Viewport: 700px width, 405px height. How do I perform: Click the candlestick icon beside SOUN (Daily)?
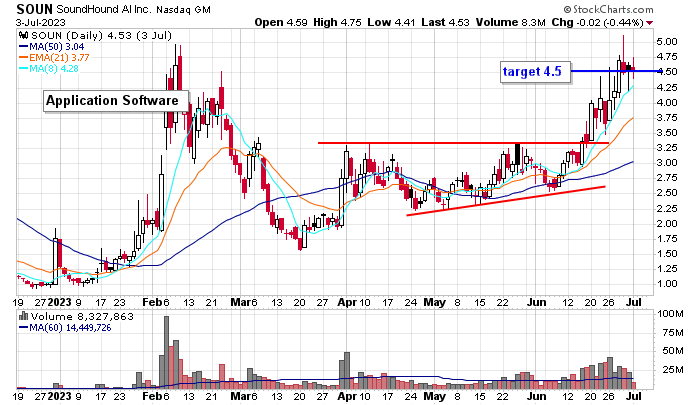24,35
